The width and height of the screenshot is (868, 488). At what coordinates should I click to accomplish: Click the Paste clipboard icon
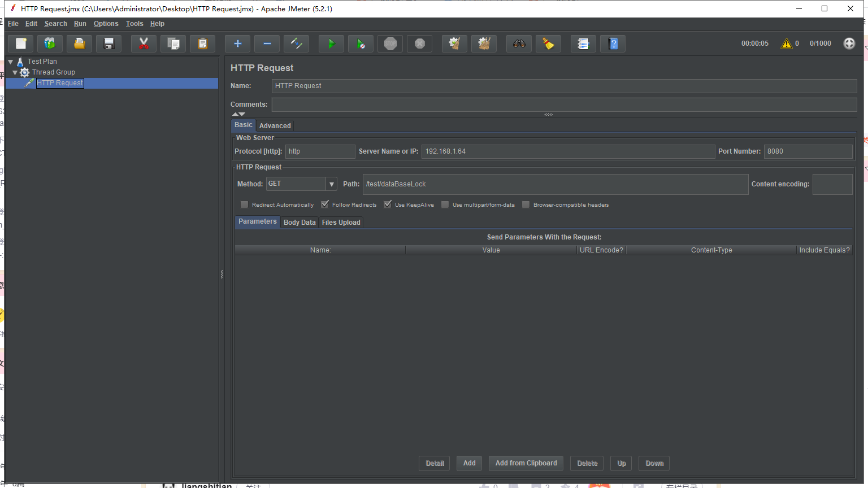click(202, 43)
